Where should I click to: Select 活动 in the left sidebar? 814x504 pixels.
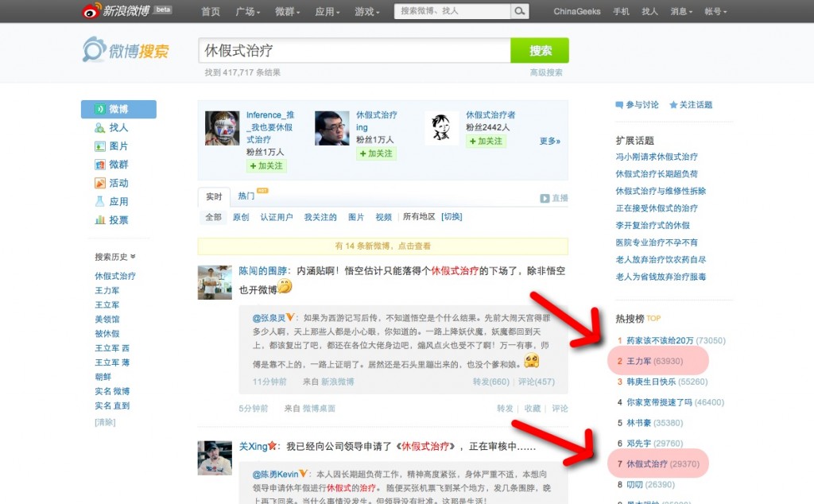[118, 183]
